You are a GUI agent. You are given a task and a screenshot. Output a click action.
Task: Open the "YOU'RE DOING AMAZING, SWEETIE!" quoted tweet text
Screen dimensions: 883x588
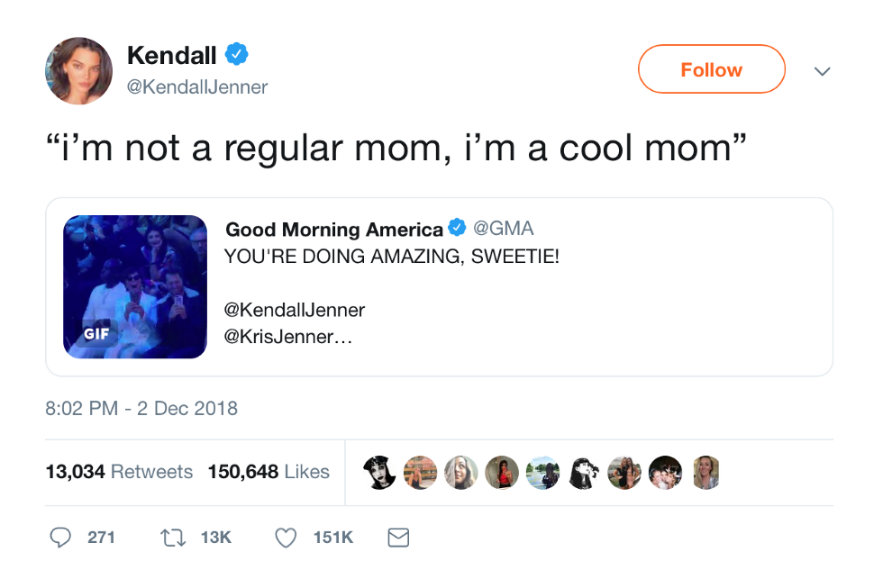[x=392, y=256]
